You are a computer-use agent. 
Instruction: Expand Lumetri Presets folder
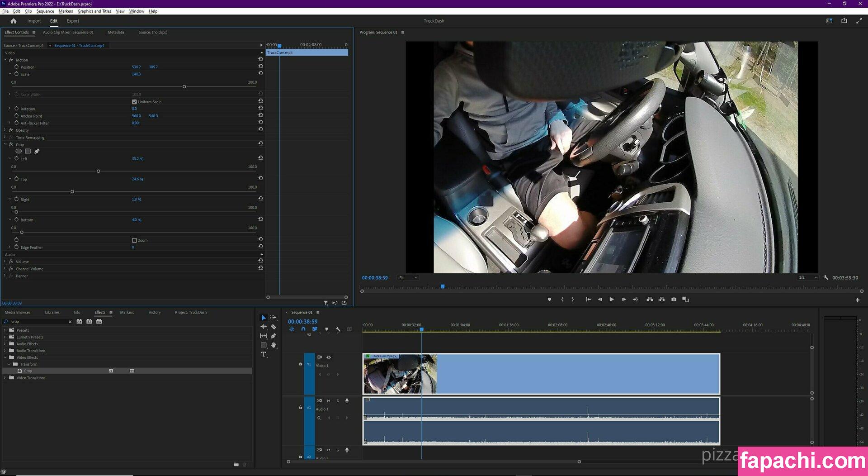click(5, 337)
